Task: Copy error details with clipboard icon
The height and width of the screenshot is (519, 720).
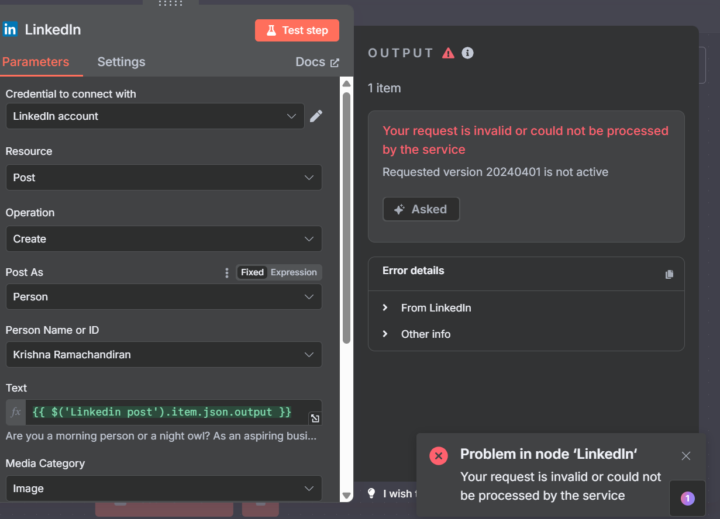Action: pyautogui.click(x=669, y=275)
